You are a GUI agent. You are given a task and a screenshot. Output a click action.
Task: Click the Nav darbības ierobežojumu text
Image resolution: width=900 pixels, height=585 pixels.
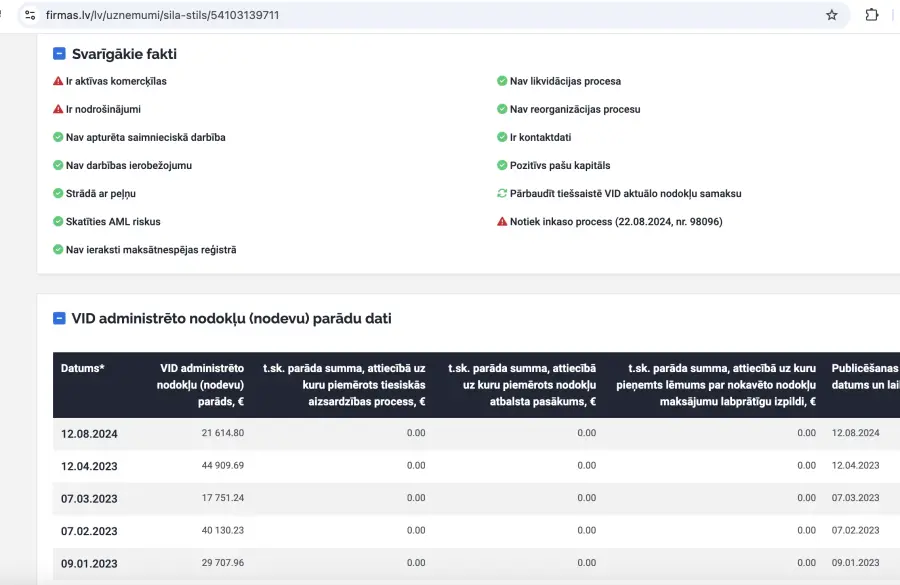(129, 166)
